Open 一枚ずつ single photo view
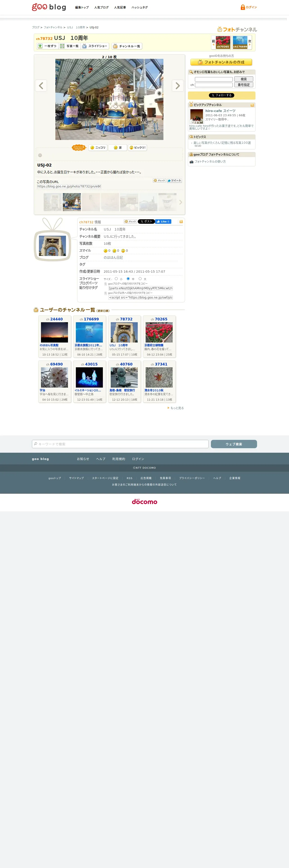The width and height of the screenshot is (289, 868). [x=47, y=46]
